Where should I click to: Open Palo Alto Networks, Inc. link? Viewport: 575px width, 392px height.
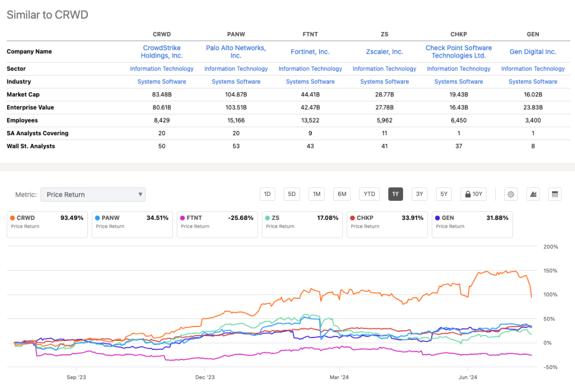coord(236,52)
